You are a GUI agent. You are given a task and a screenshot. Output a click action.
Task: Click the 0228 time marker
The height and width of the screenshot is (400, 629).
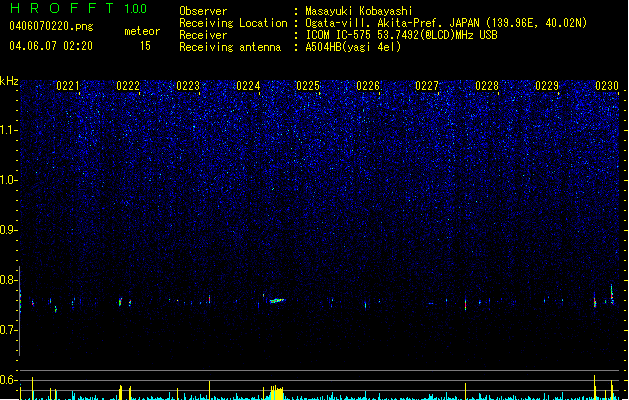click(487, 86)
